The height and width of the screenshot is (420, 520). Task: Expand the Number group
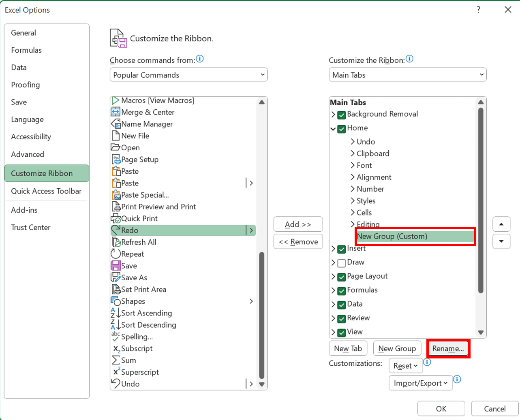tap(353, 189)
